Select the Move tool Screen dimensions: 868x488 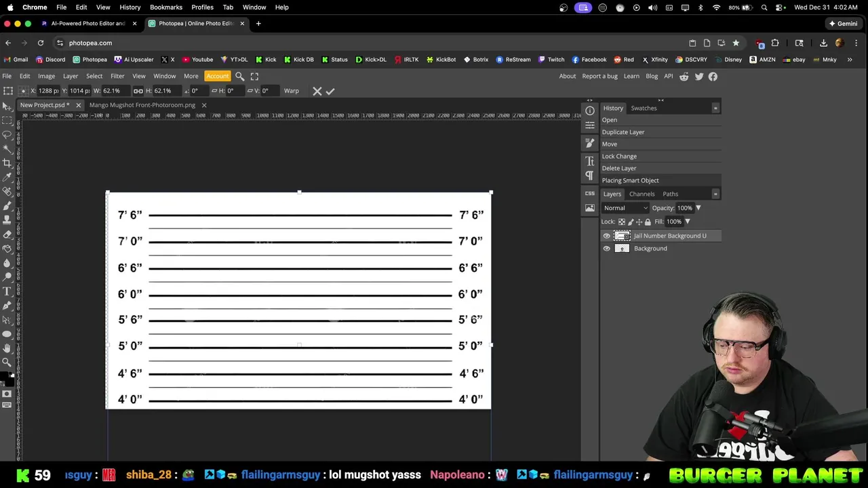(x=7, y=106)
